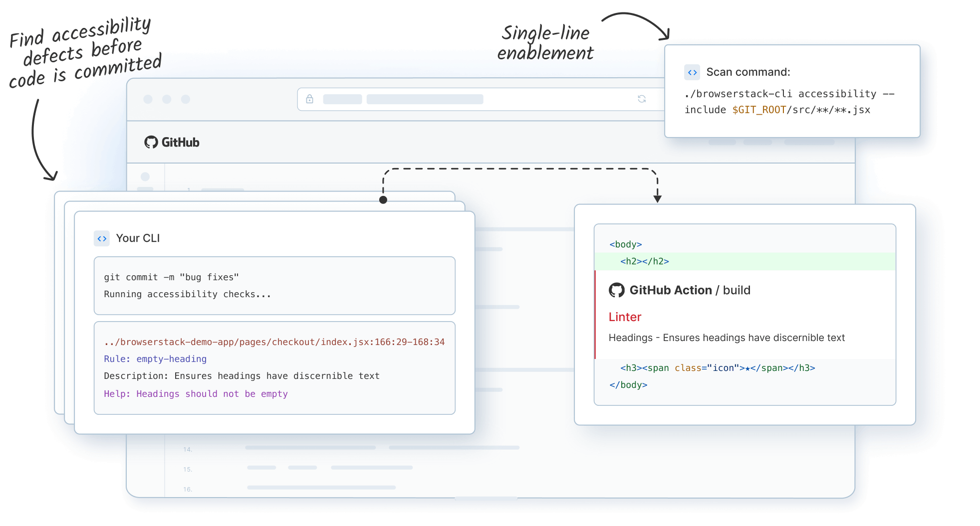
Task: Click the GitHub logo in the page header
Action: pyautogui.click(x=151, y=142)
